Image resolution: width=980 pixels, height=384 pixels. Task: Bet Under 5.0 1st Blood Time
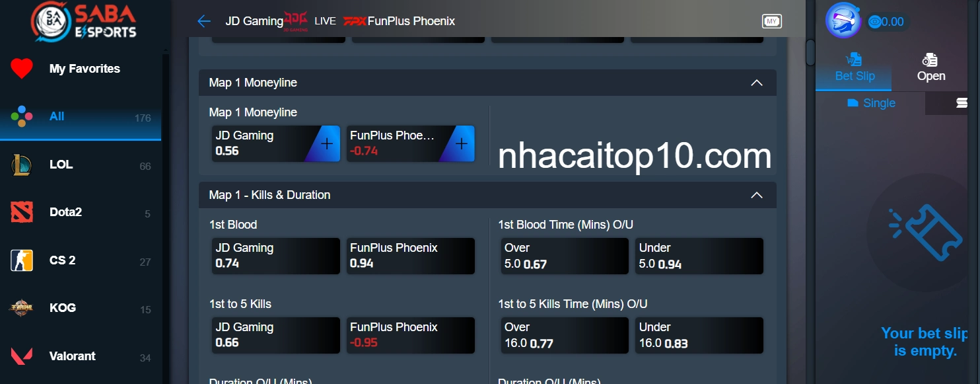coord(699,256)
